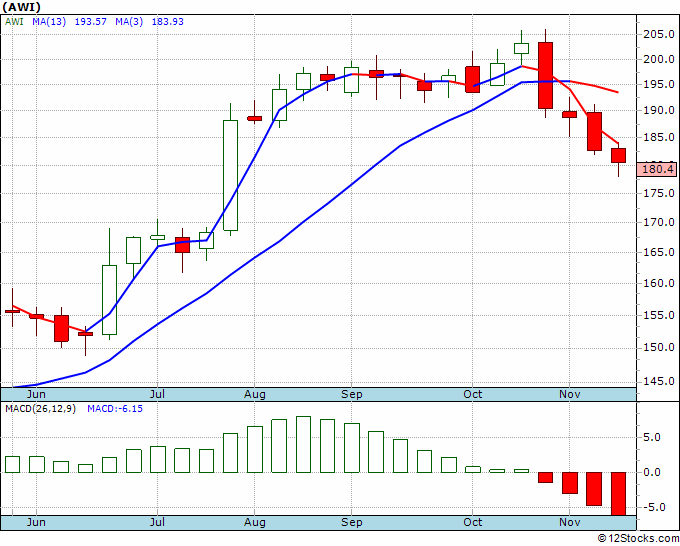Click the MACD:-6.15 value readout
The width and height of the screenshot is (680, 546).
[x=115, y=409]
